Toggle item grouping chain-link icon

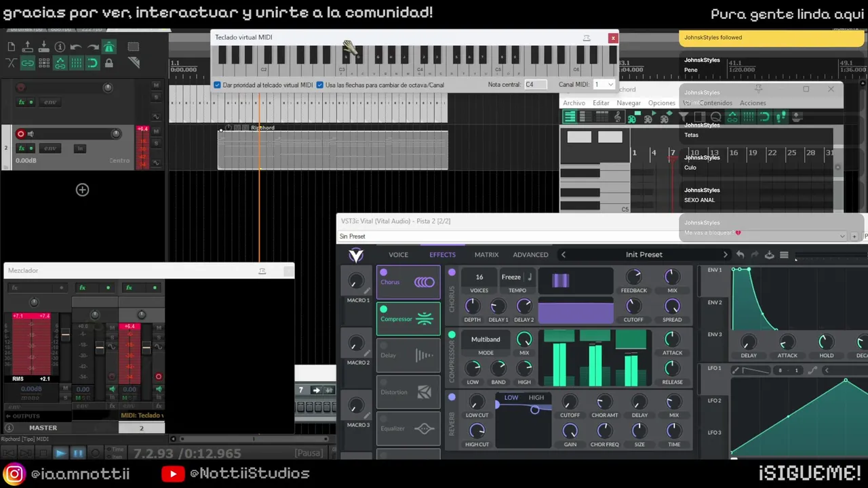[27, 63]
